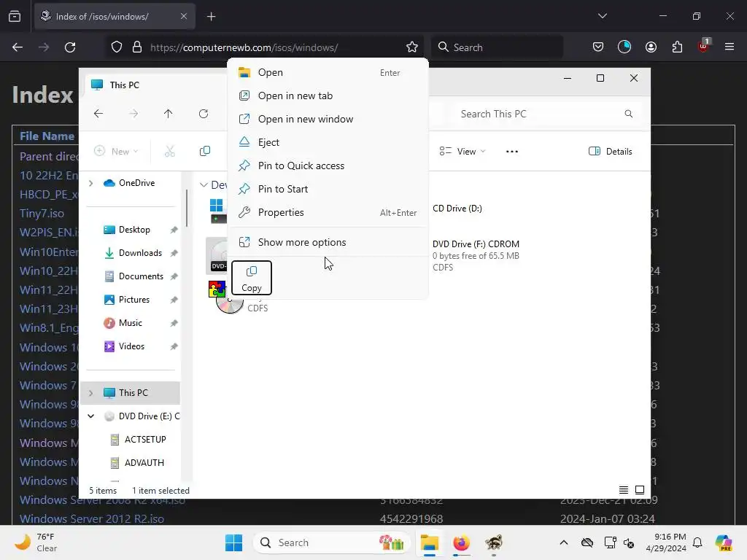The height and width of the screenshot is (560, 747).
Task: Expand the This PC tree node
Action: click(91, 393)
